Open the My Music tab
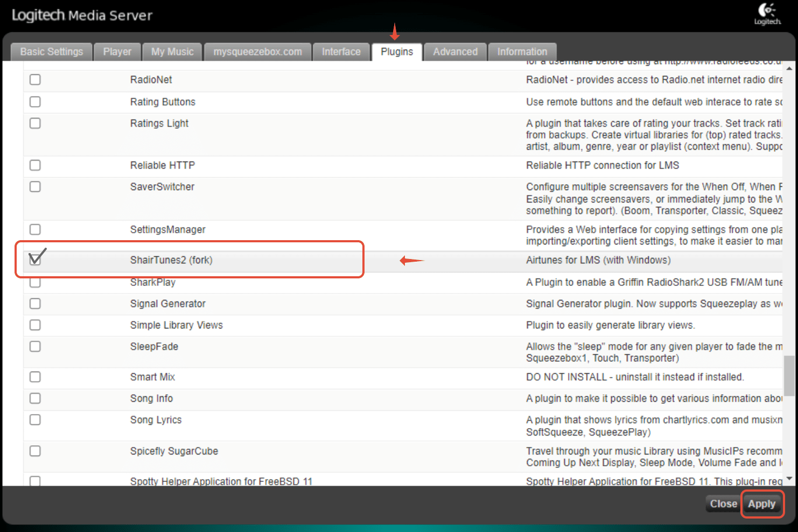The image size is (798, 532). (x=172, y=52)
